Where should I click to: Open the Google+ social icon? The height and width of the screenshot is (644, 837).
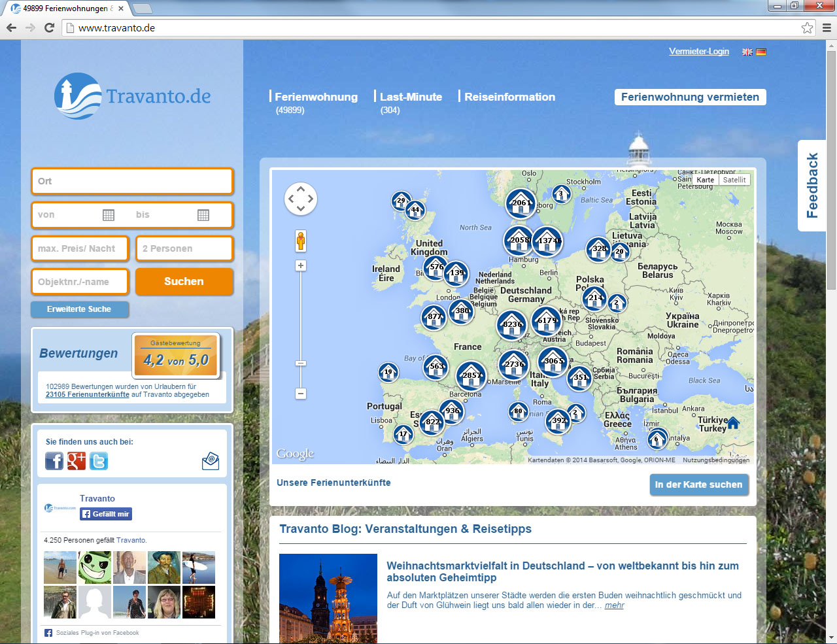pyautogui.click(x=77, y=461)
